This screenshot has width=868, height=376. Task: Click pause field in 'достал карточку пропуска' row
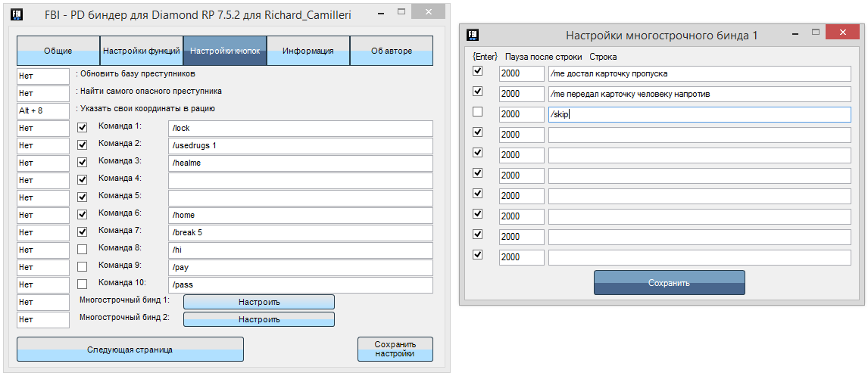click(x=522, y=73)
